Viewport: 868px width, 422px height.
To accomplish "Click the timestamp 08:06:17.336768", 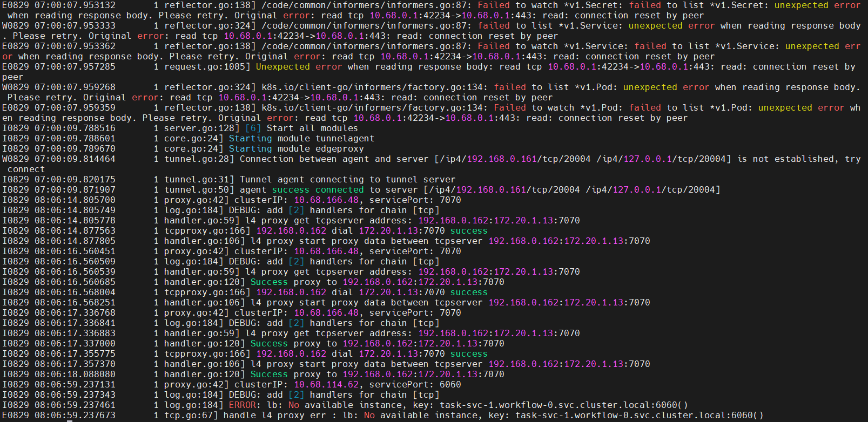I will pos(75,313).
